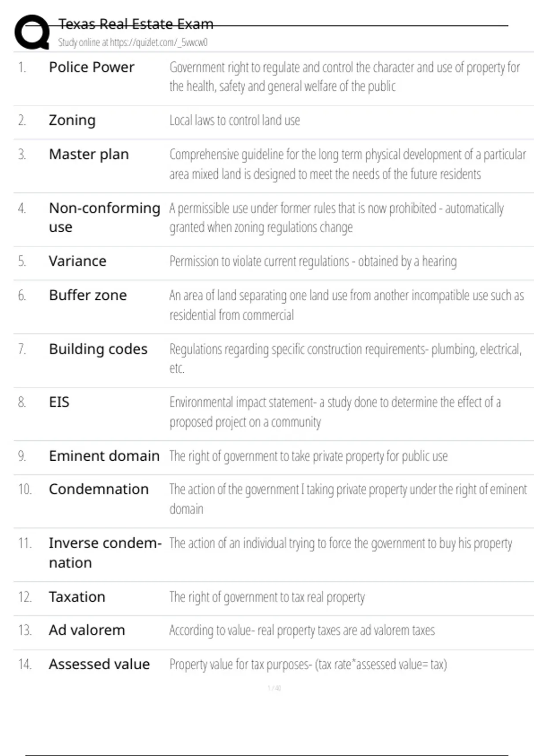Click the EIS term
Screen dimensions: 534x756
[59, 402]
